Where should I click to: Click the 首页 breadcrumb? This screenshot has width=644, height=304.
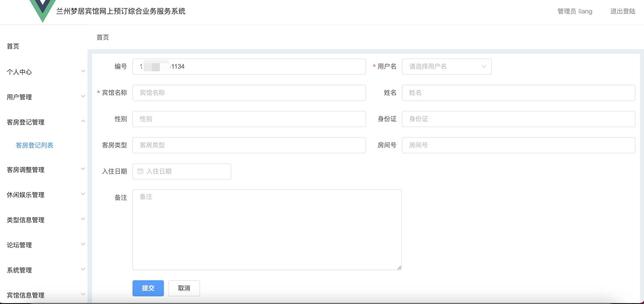pyautogui.click(x=103, y=37)
